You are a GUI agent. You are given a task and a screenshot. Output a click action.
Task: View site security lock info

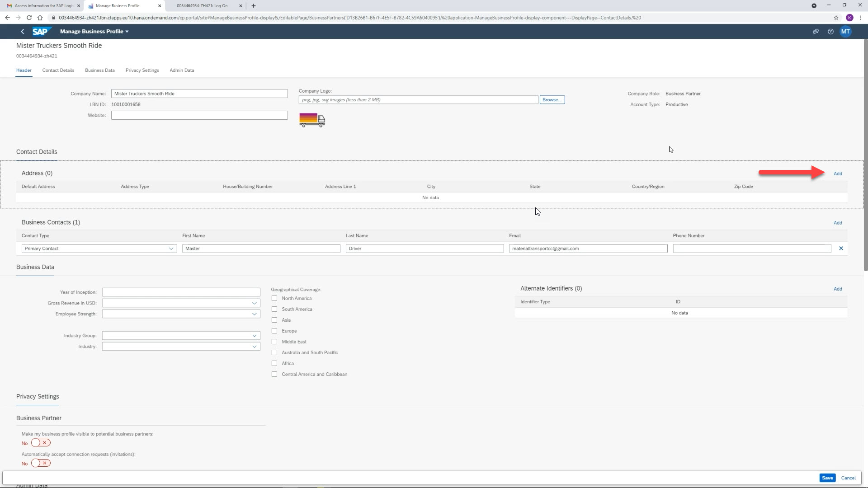coord(53,18)
